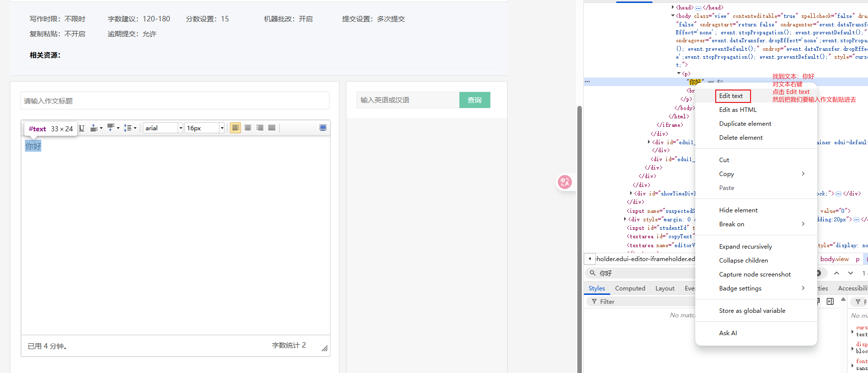Switch to the Computed tab
The width and height of the screenshot is (868, 373).
click(630, 288)
